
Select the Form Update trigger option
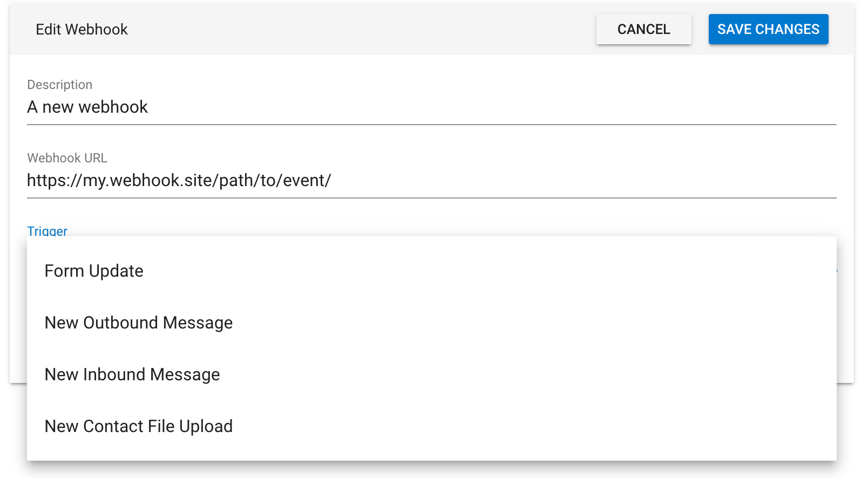94,271
